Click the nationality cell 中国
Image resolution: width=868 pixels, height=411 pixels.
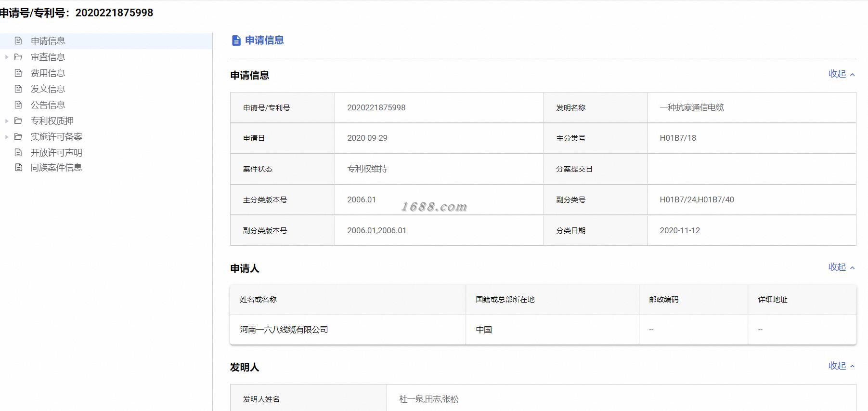pyautogui.click(x=484, y=330)
